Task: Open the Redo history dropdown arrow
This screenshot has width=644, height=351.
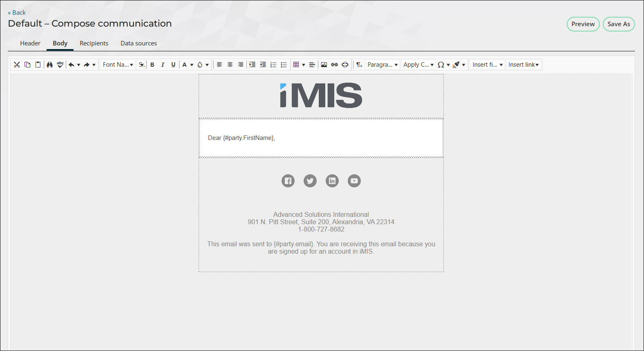Action: (x=94, y=65)
